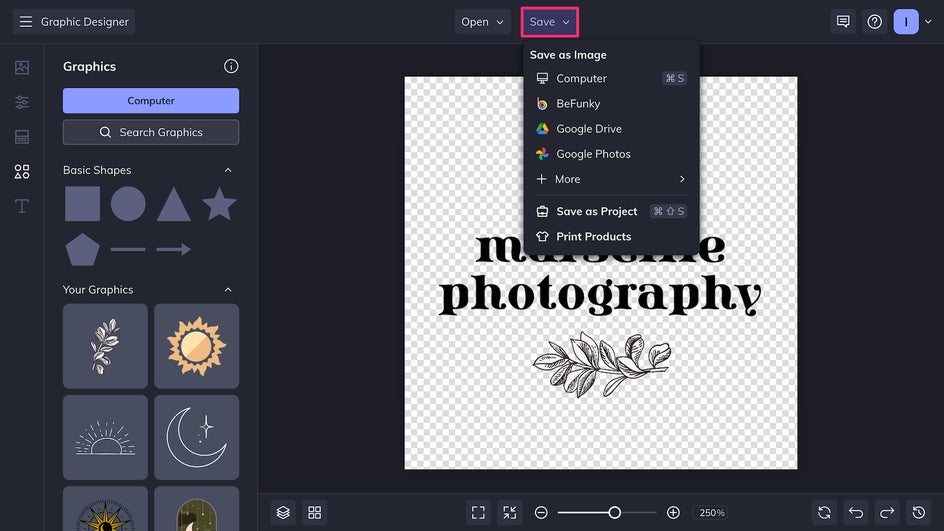Select the photography text on canvas
The image size is (944, 531).
pos(600,295)
